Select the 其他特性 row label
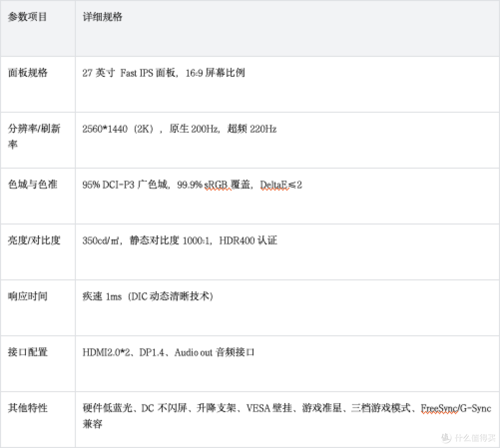This screenshot has height=448, width=500. pyautogui.click(x=27, y=408)
